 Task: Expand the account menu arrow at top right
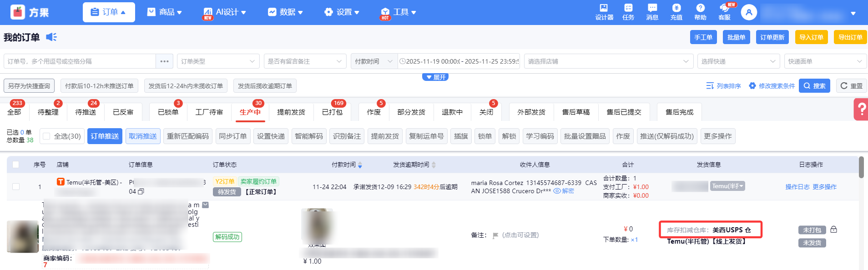pyautogui.click(x=853, y=13)
